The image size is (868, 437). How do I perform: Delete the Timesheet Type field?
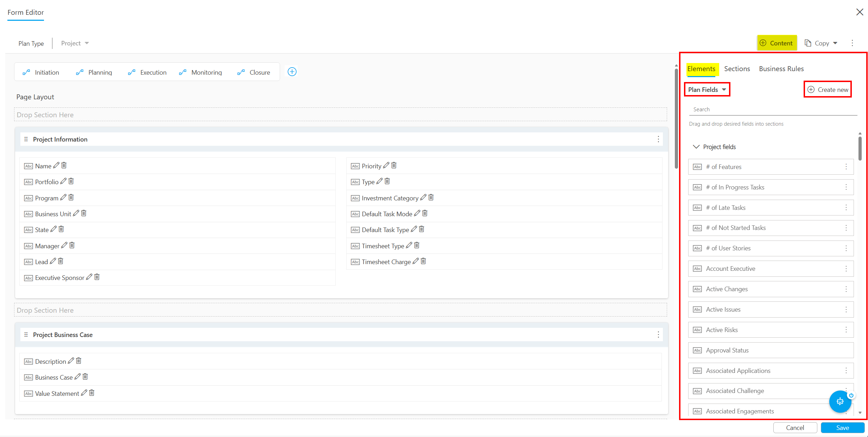[x=417, y=245]
